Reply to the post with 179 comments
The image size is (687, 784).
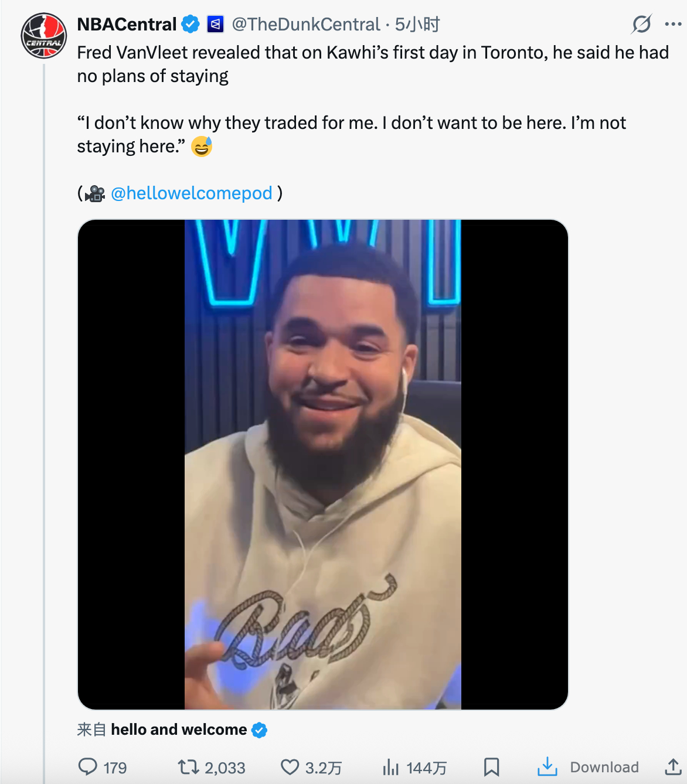point(88,767)
